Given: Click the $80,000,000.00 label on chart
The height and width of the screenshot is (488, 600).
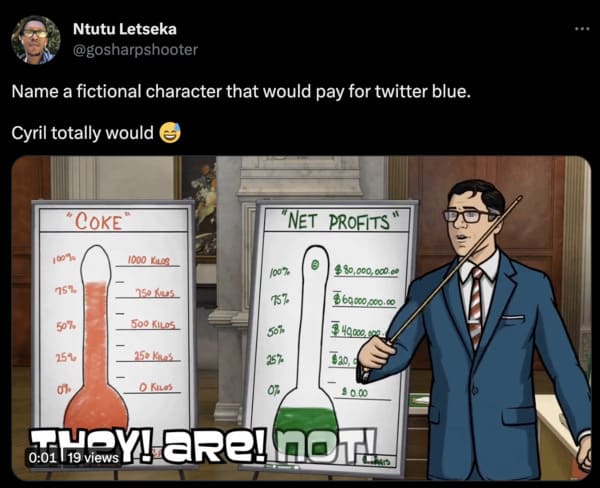Looking at the screenshot, I should coord(367,272).
